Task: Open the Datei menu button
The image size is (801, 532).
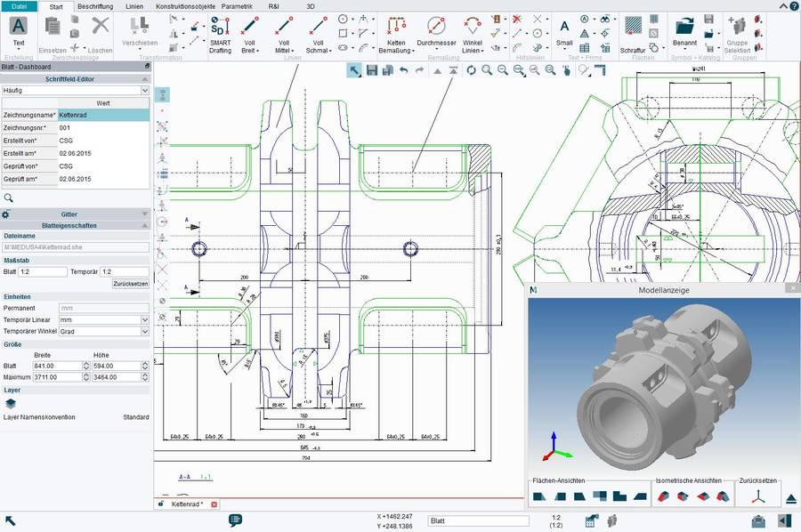Action: (19, 6)
